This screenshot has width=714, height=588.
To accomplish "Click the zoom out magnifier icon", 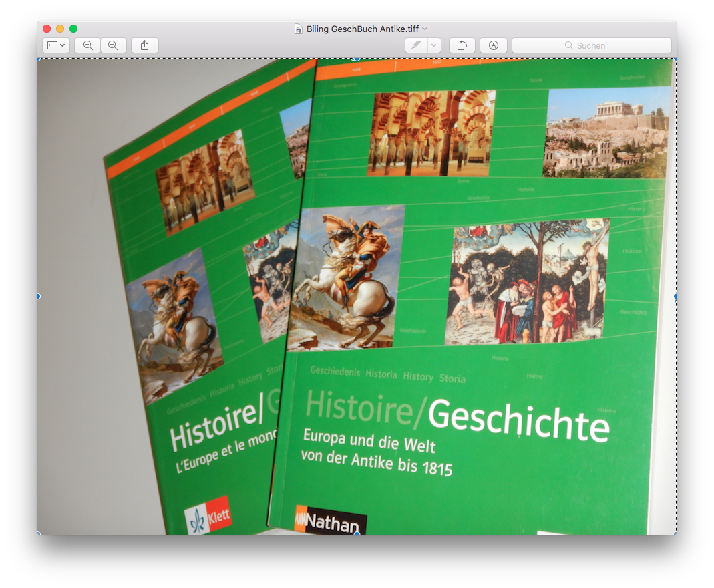I will [88, 45].
